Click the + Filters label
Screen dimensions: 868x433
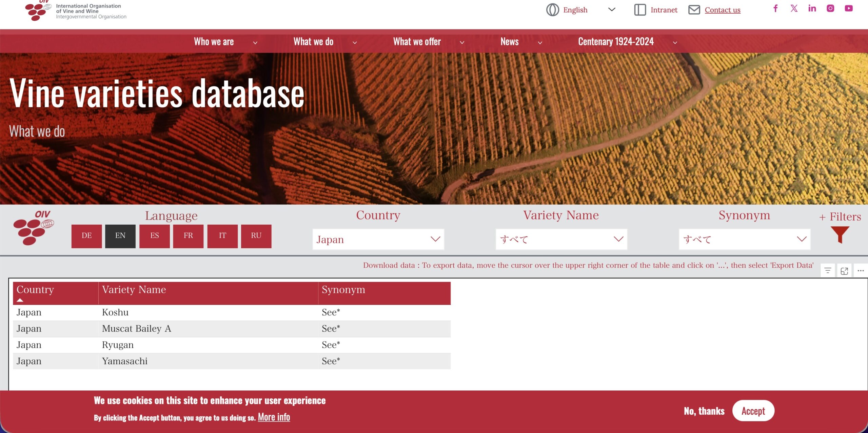click(840, 216)
